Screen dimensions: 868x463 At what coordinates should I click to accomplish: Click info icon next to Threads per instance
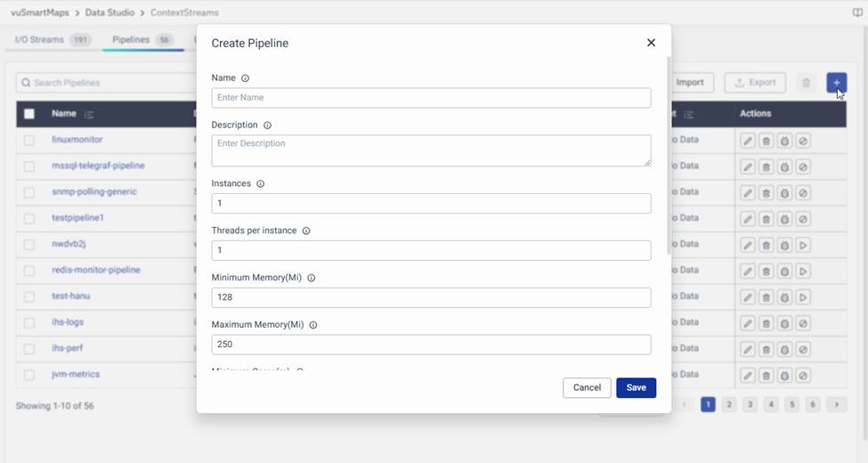pos(306,231)
